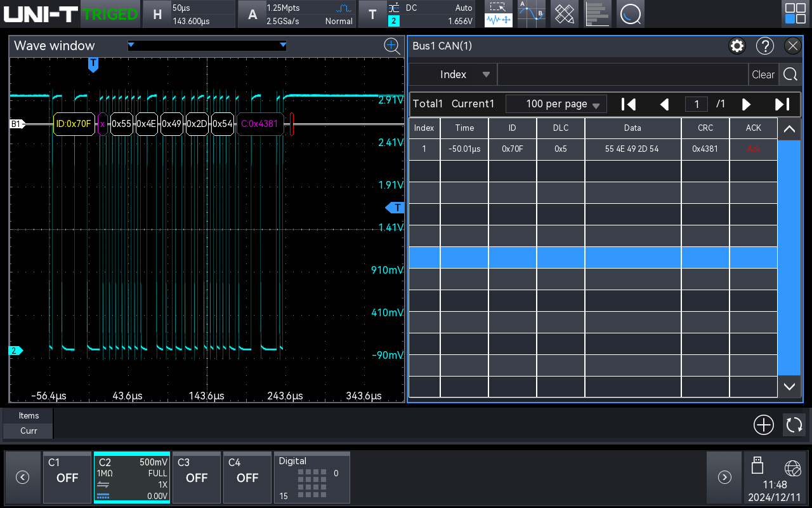Jump to last page of results
The height and width of the screenshot is (508, 812).
point(783,104)
